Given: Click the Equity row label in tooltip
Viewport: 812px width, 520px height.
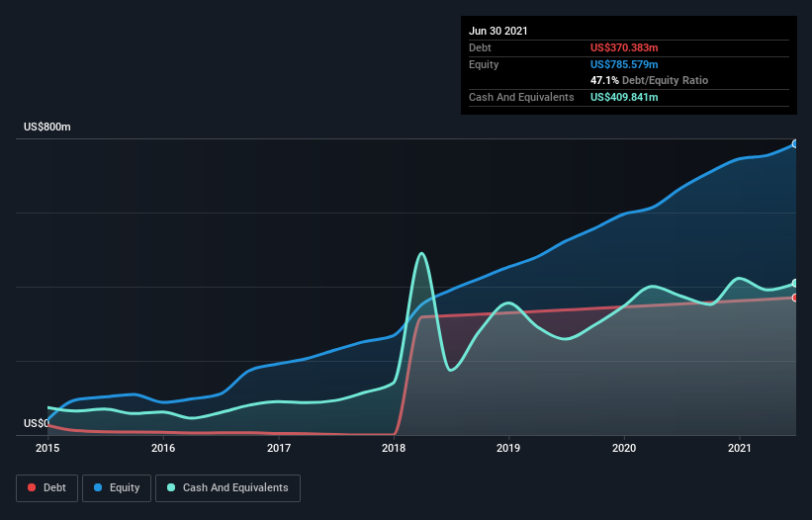Looking at the screenshot, I should [484, 64].
